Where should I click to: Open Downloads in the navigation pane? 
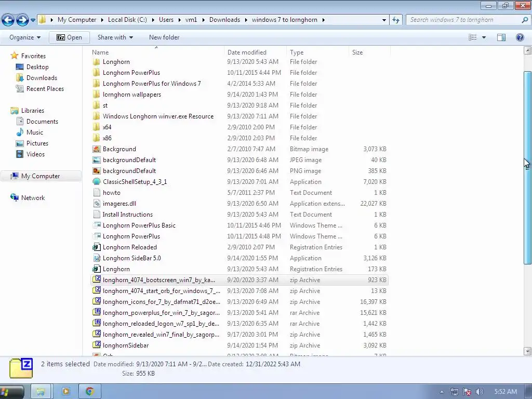pyautogui.click(x=42, y=78)
